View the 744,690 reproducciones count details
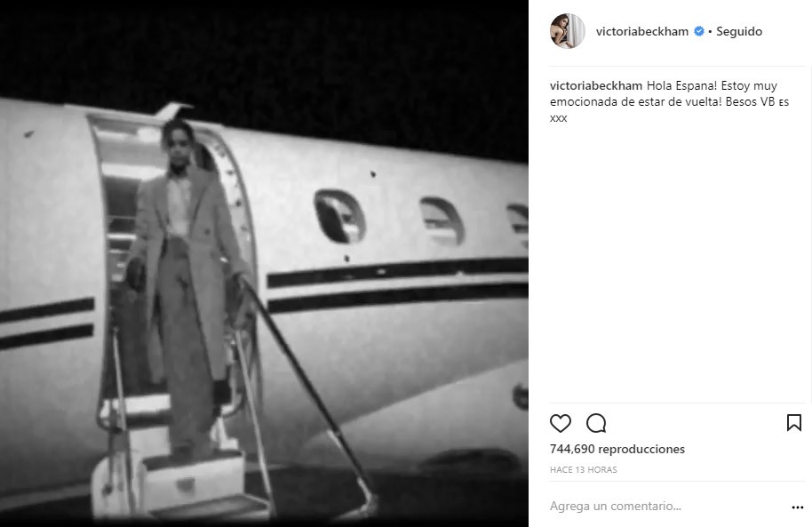This screenshot has height=527, width=812. tap(617, 449)
